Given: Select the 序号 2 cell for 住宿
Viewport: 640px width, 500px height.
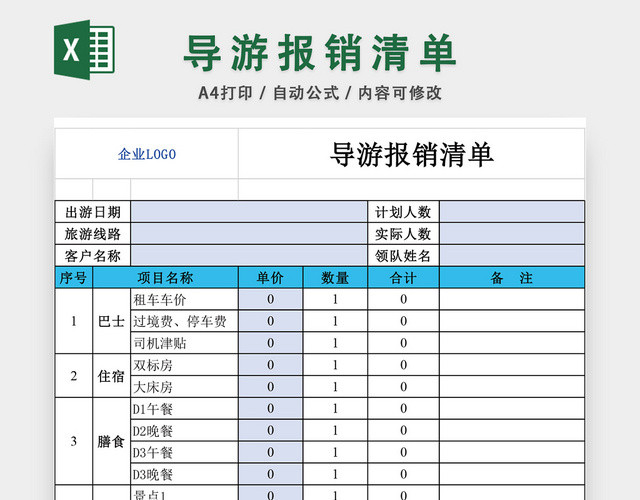Looking at the screenshot, I should [x=73, y=376].
